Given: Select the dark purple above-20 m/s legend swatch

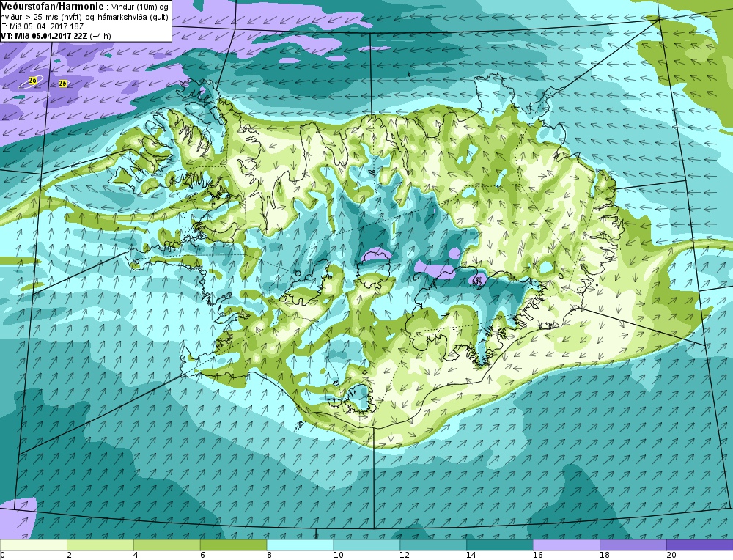Looking at the screenshot, I should pyautogui.click(x=700, y=545).
